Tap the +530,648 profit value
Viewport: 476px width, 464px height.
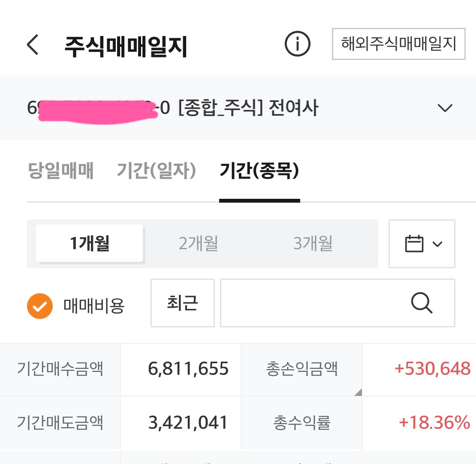pos(432,369)
